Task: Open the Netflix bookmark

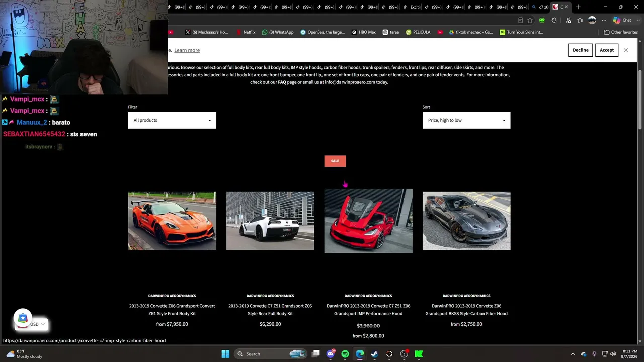Action: click(246, 32)
